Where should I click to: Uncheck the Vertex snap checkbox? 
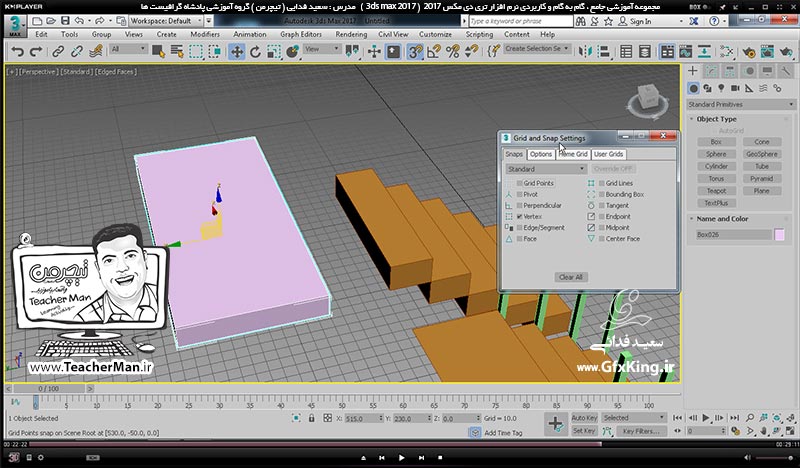click(519, 217)
